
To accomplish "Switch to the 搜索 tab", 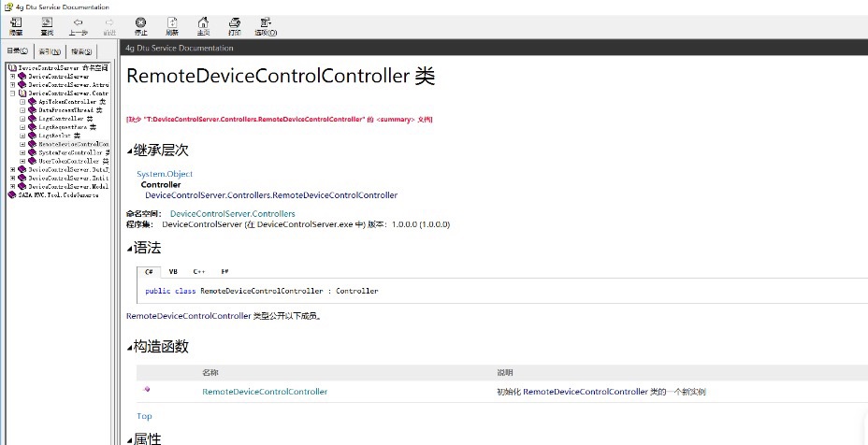I will pos(81,51).
